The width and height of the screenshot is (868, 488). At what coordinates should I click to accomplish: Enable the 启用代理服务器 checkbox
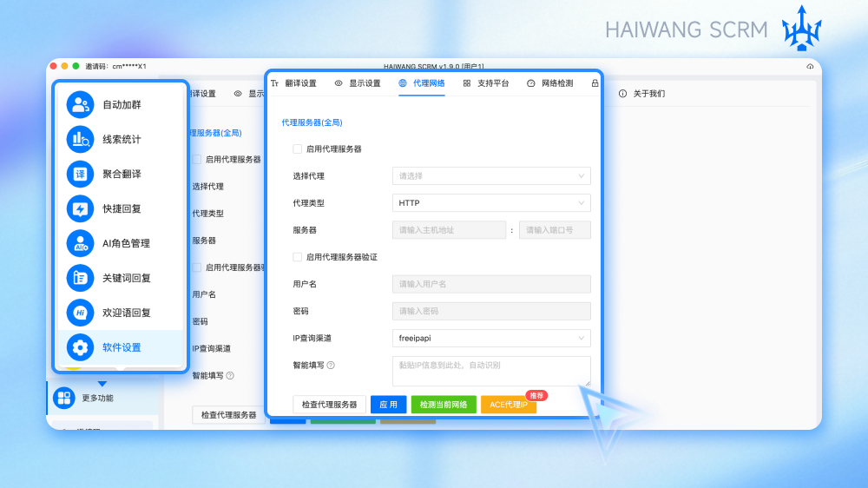click(x=297, y=149)
